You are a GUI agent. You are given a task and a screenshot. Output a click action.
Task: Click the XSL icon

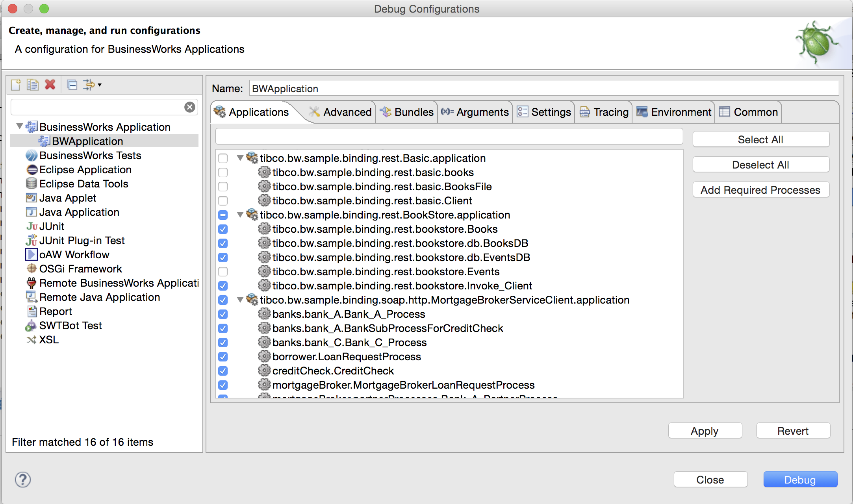pos(32,340)
